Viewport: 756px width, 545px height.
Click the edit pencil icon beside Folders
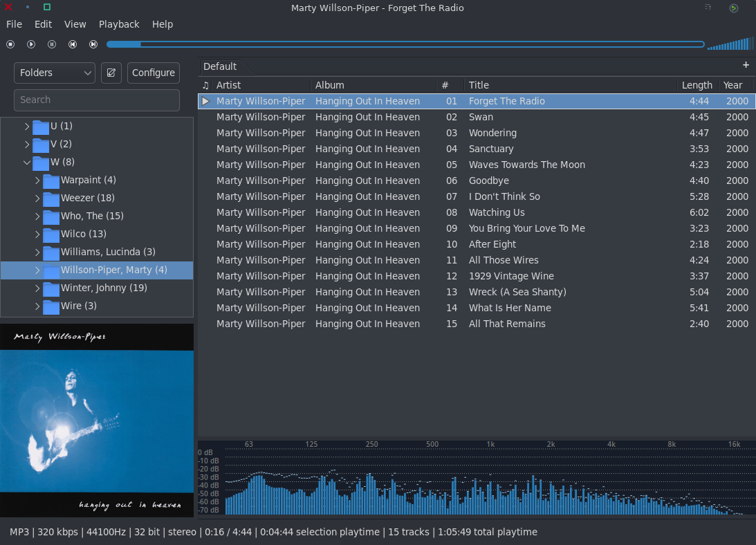[x=111, y=73]
